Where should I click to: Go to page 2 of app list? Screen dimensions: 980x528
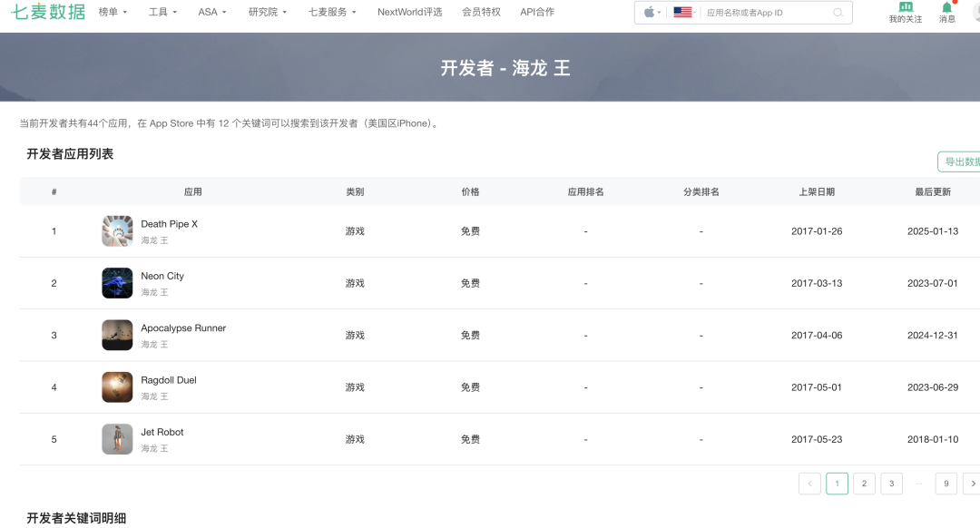click(865, 484)
